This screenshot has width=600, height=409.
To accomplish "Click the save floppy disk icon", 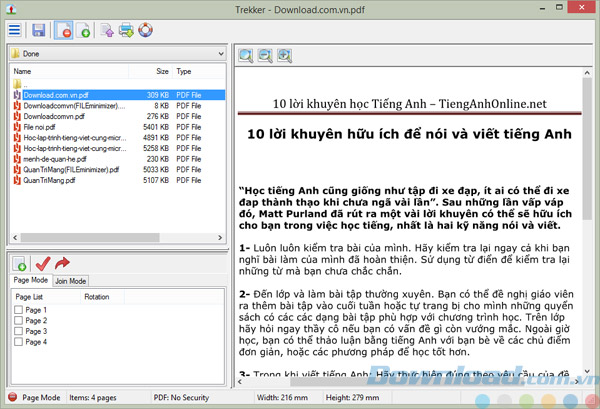I will click(39, 29).
